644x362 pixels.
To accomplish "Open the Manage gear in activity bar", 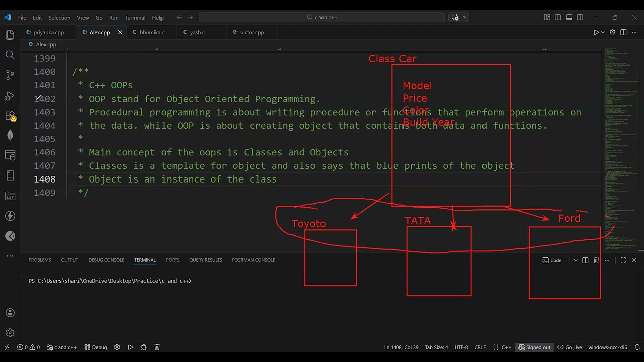I will 10,333.
